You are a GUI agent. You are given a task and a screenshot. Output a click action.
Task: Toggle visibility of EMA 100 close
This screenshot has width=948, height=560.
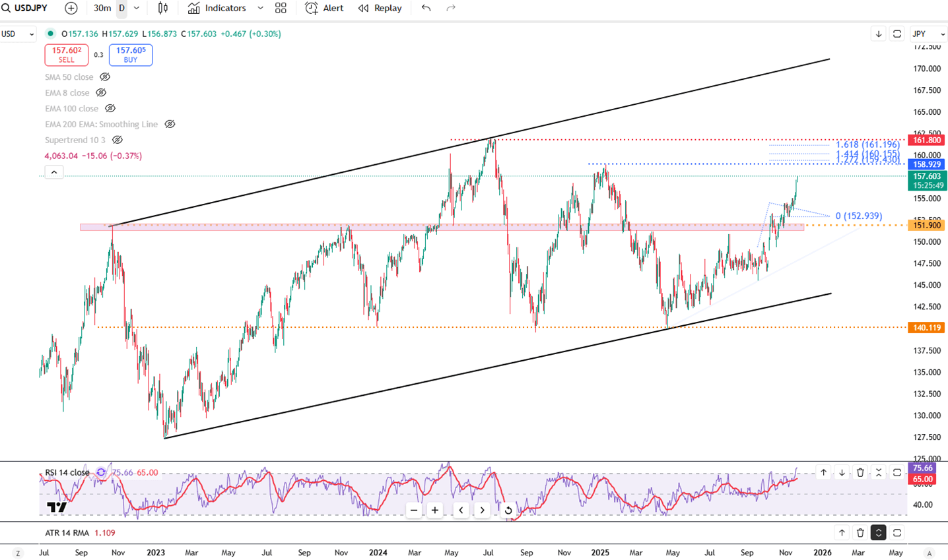click(110, 109)
